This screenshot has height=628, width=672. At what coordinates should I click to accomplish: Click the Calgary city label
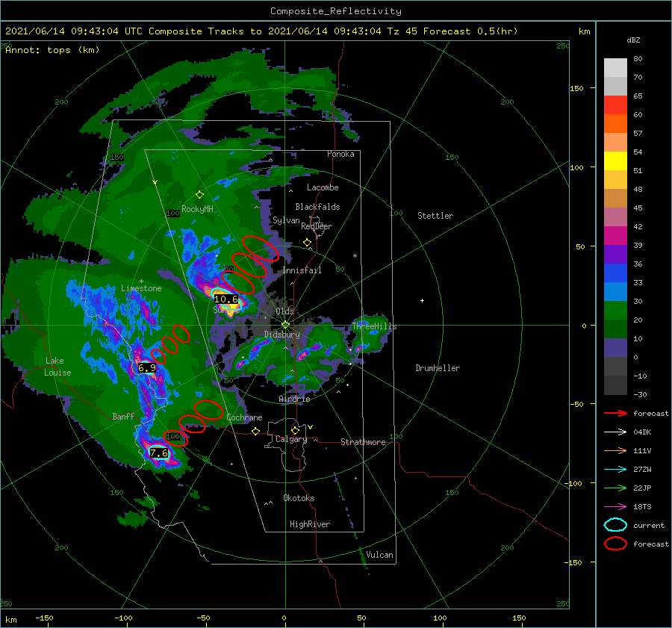pyautogui.click(x=291, y=439)
